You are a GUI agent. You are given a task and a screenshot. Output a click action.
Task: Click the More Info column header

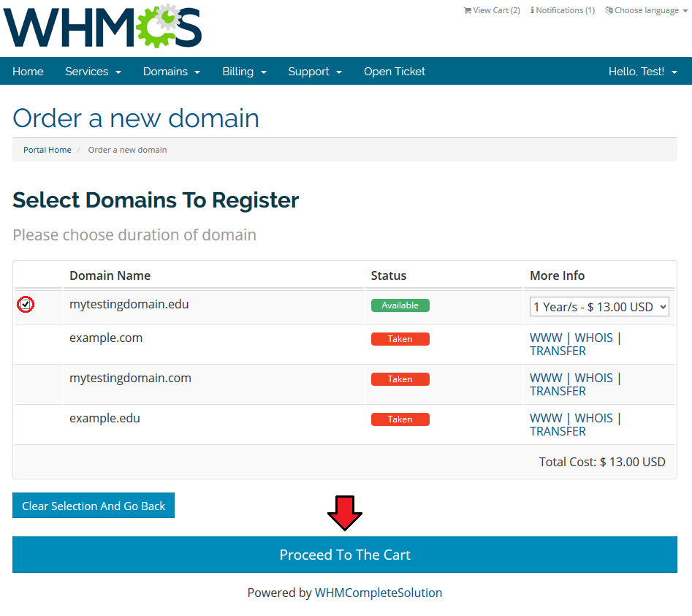pyautogui.click(x=557, y=275)
